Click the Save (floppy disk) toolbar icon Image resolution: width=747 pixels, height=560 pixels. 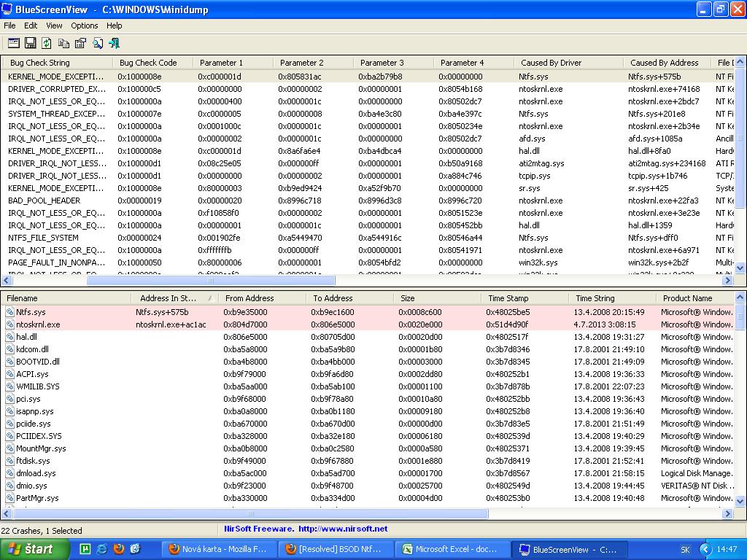(x=31, y=44)
